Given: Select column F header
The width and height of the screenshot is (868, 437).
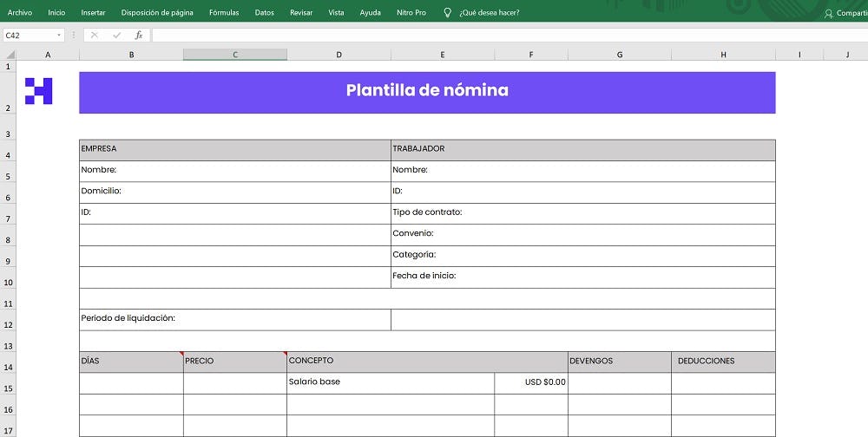Looking at the screenshot, I should [531, 55].
